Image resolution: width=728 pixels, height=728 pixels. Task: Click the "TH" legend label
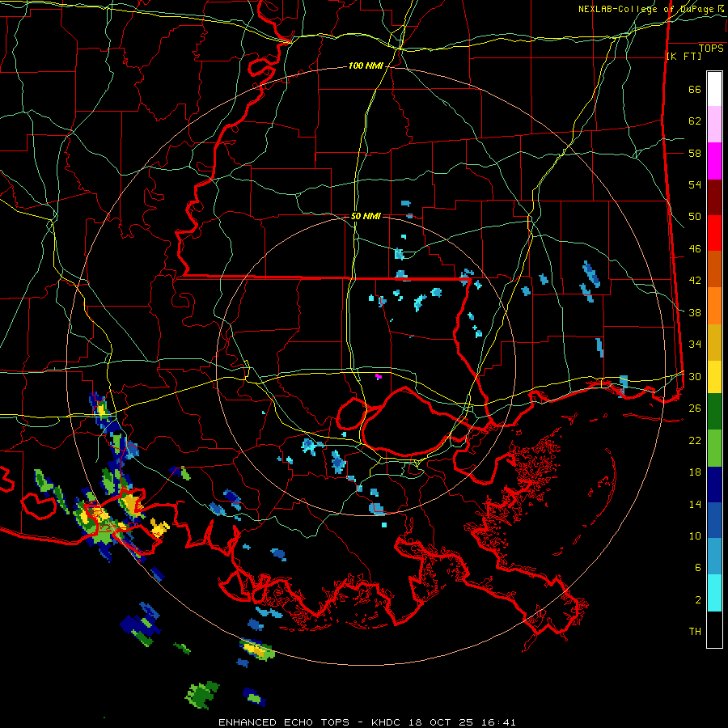point(695,632)
